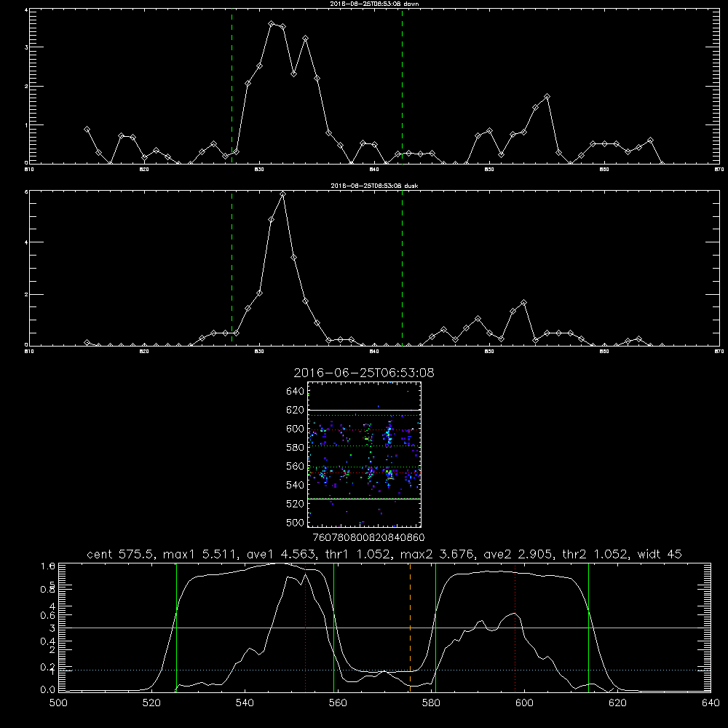Select the green vertical line at 559 in bottom plot
Screen dimensions: 728x728
pos(334,627)
